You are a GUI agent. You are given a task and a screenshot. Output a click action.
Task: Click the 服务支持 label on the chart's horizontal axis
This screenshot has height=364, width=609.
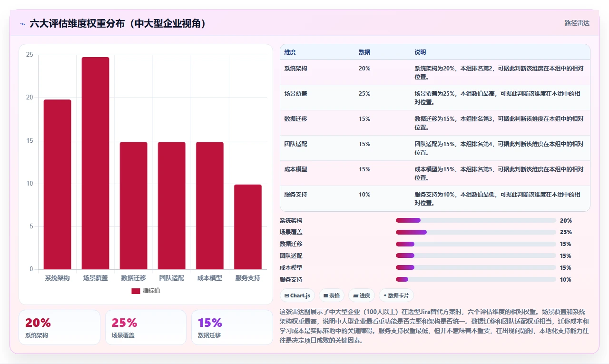pyautogui.click(x=248, y=278)
